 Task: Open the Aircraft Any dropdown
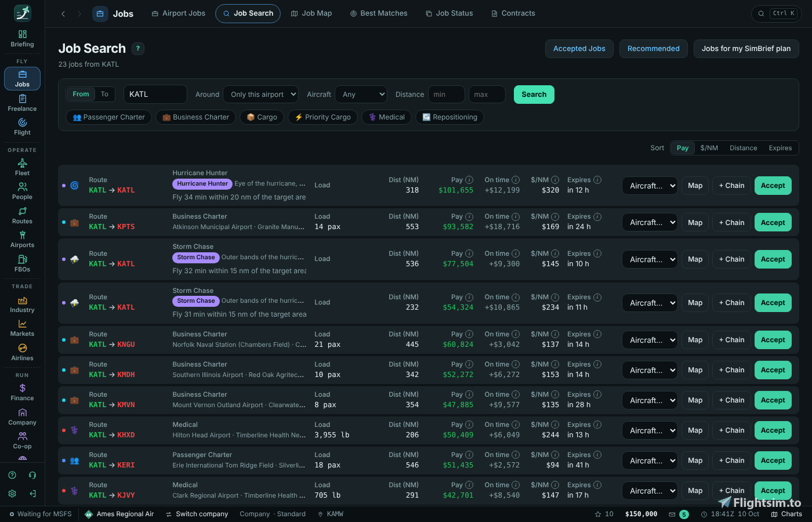pyautogui.click(x=361, y=95)
